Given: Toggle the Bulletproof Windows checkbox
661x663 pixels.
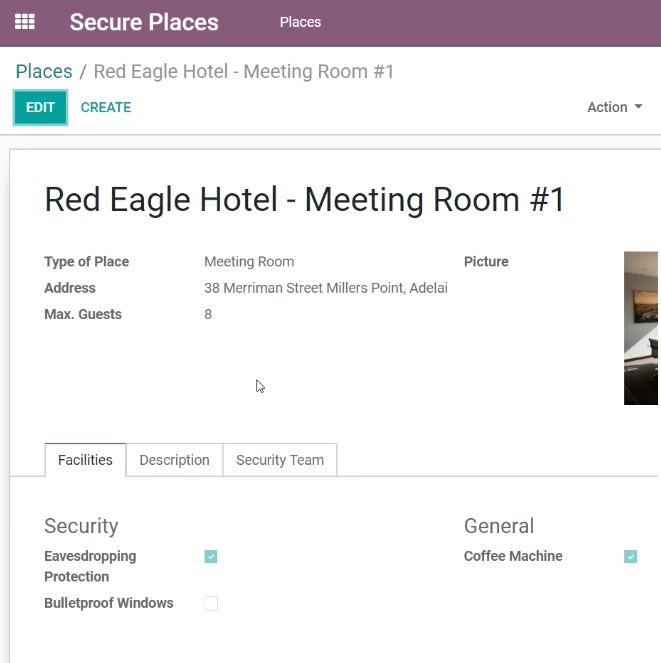Looking at the screenshot, I should pos(211,603).
